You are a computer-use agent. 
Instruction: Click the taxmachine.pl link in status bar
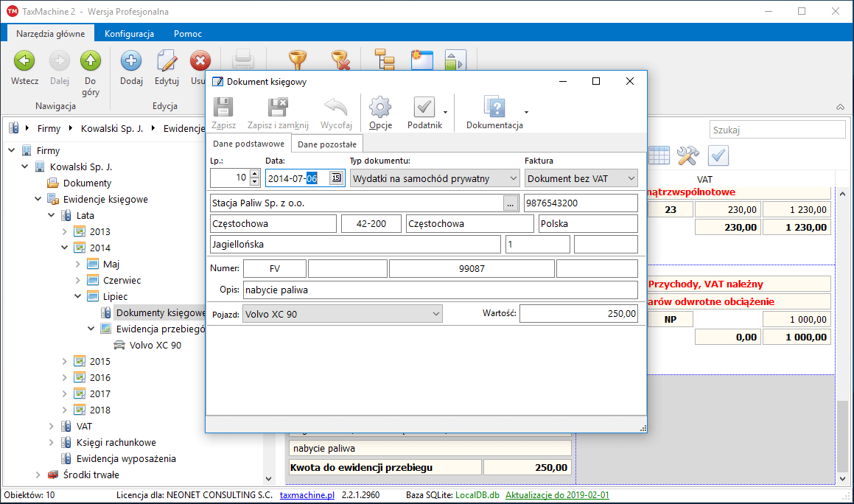pyautogui.click(x=307, y=495)
